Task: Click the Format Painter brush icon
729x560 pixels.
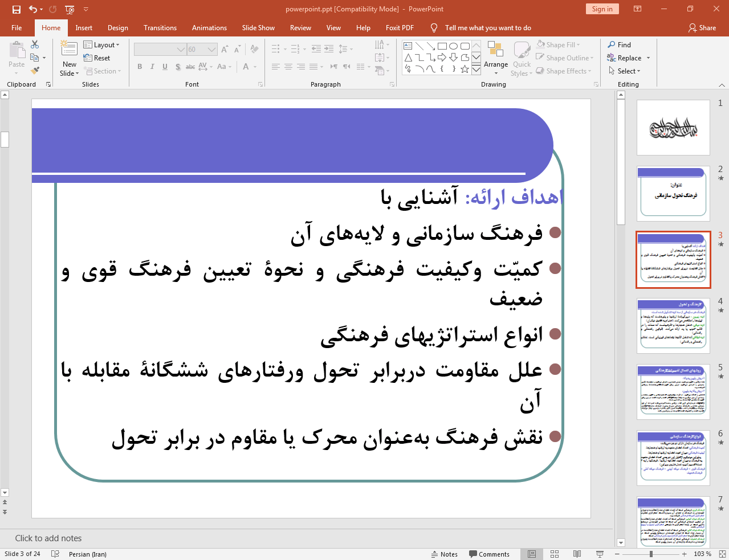Action: click(x=35, y=71)
